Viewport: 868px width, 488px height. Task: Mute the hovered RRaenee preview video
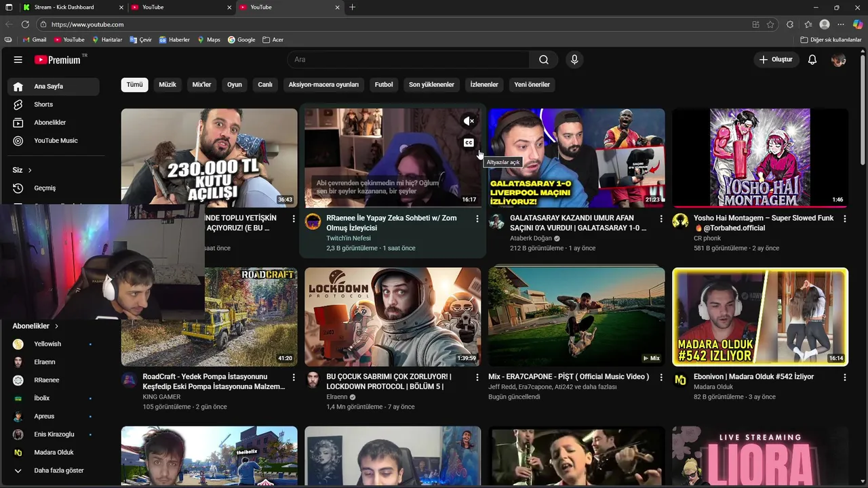pos(469,121)
